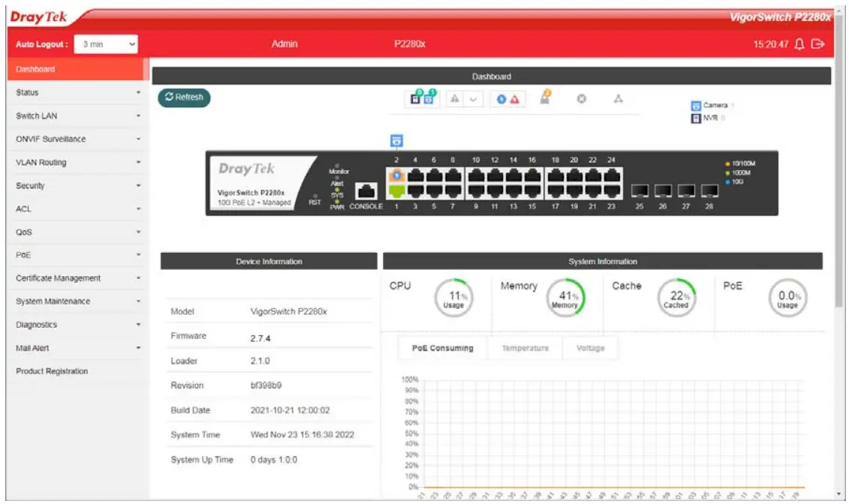Viewport: 849px width, 504px height.
Task: Click the PoE usage gauge showing 0.0%
Action: click(787, 298)
